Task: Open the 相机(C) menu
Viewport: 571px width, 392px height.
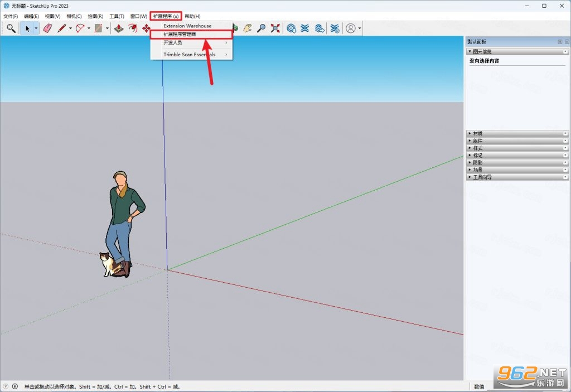Action: (x=74, y=16)
